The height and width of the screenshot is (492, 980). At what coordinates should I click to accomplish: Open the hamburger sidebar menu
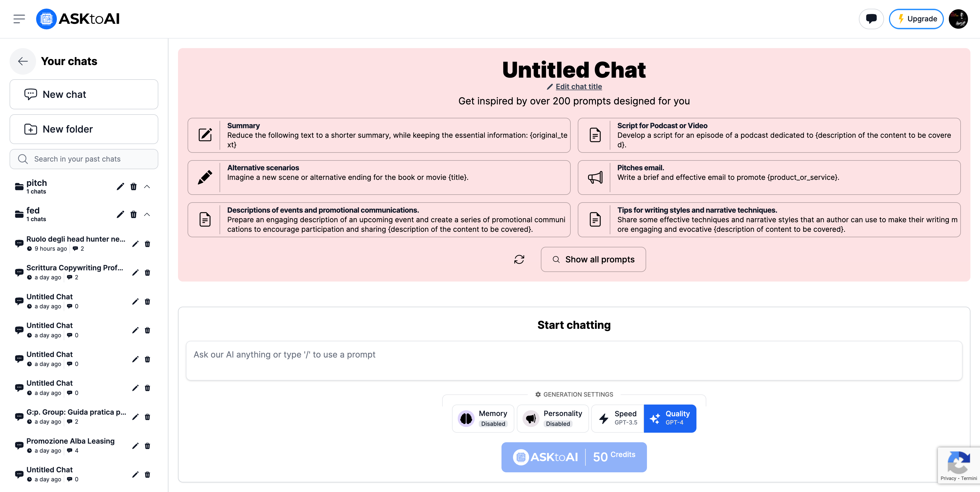click(x=19, y=19)
